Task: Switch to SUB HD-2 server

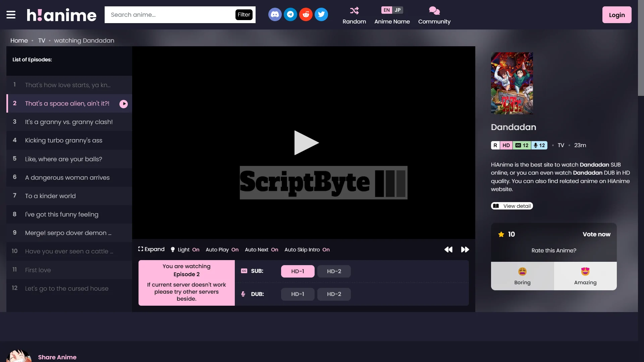Action: tap(334, 271)
